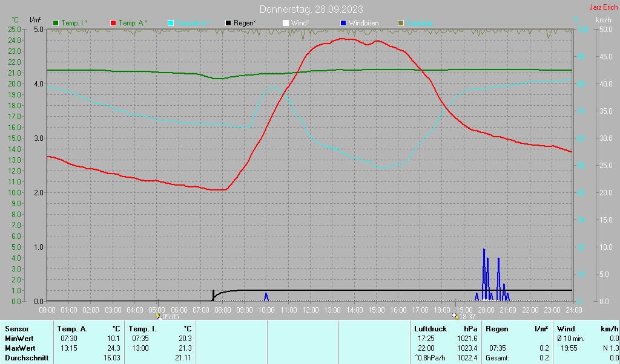Viewport: 620px width, 364px height.
Task: Click the '00:00' time axis label
Action: pyautogui.click(x=47, y=310)
